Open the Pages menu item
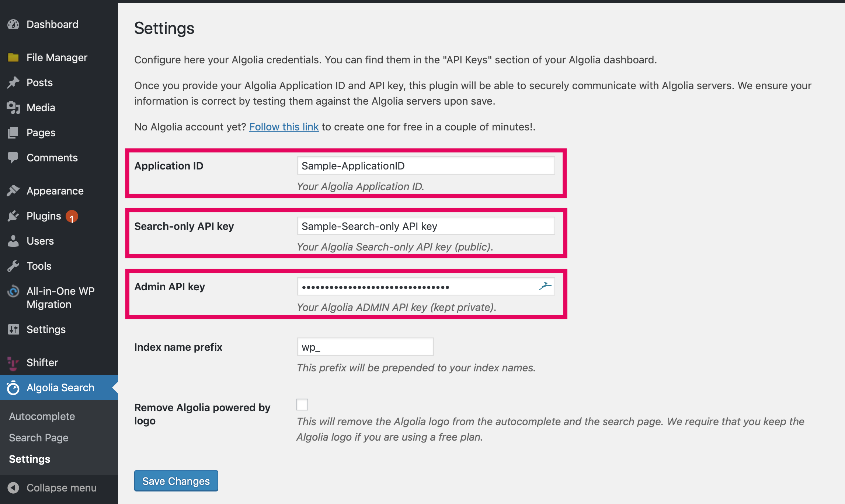This screenshot has height=504, width=845. [59, 133]
